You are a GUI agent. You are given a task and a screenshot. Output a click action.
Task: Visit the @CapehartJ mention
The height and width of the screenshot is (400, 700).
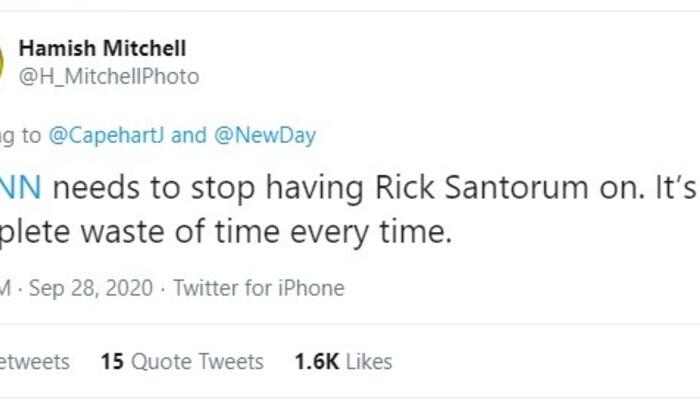(107, 136)
